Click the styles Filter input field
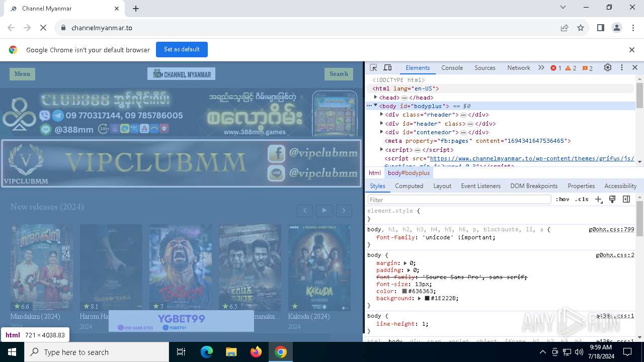The height and width of the screenshot is (362, 644). click(459, 200)
